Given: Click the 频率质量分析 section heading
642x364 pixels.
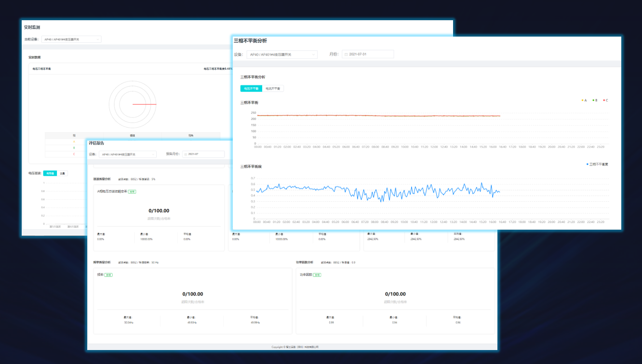Looking at the screenshot, I should [x=102, y=262].
